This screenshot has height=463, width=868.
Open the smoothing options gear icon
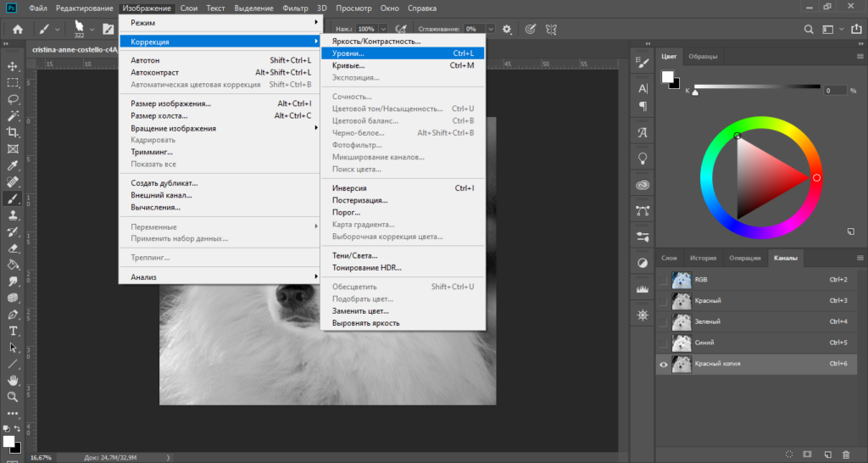[x=507, y=29]
